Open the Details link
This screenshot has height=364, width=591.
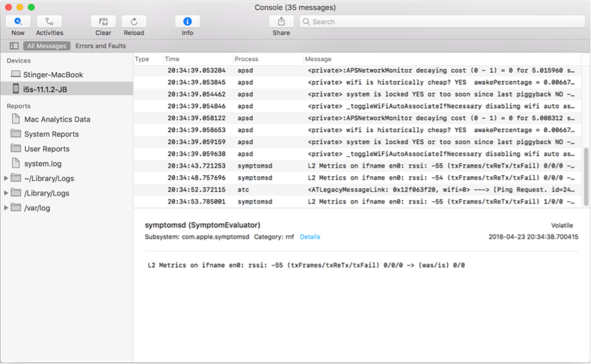click(x=310, y=237)
